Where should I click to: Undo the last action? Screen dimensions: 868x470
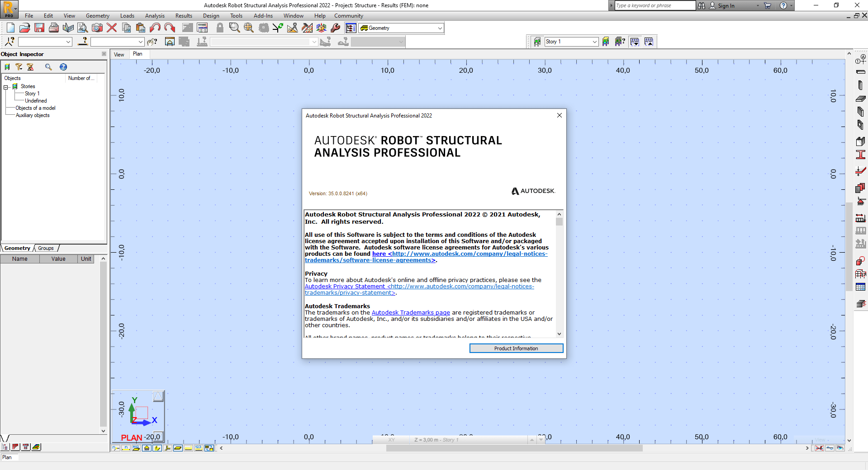155,28
